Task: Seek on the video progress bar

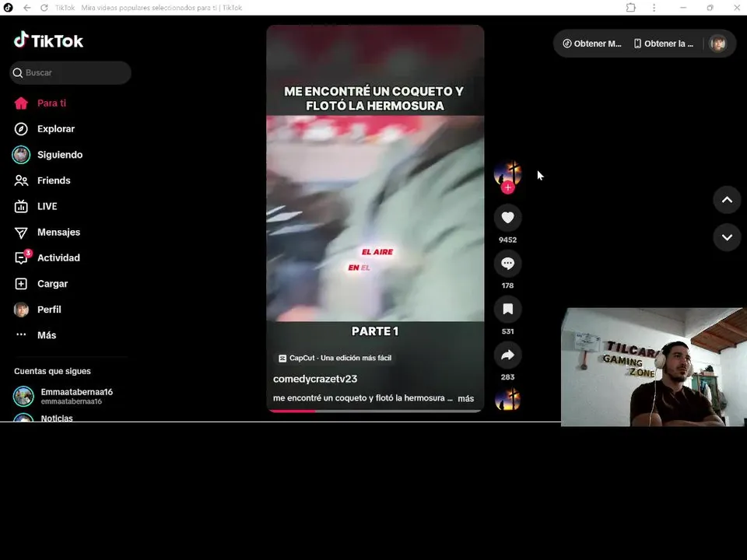Action: (x=375, y=411)
